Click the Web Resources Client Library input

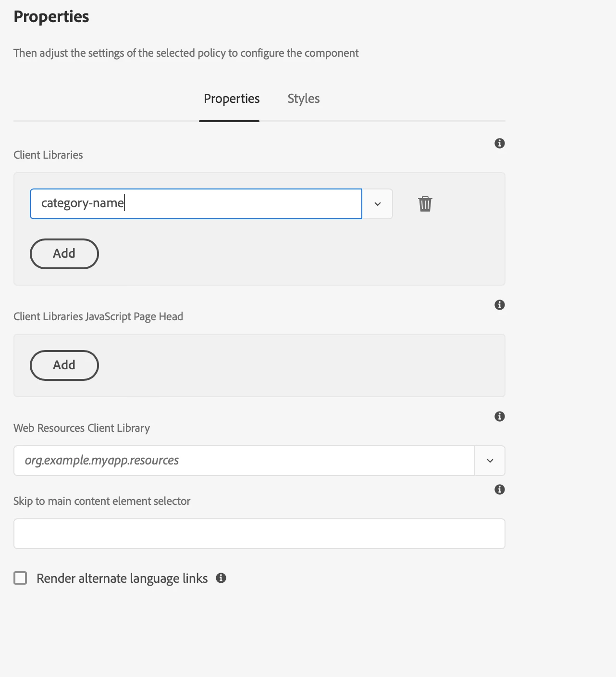point(244,461)
